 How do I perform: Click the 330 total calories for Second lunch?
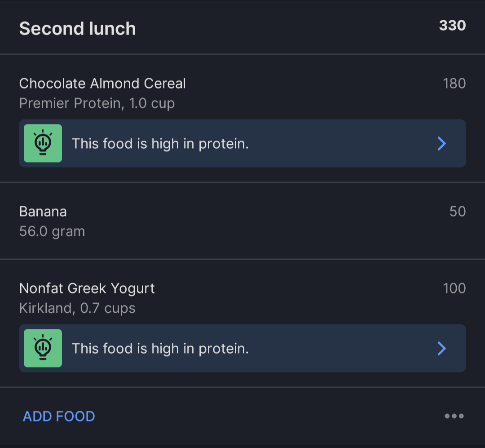452,25
